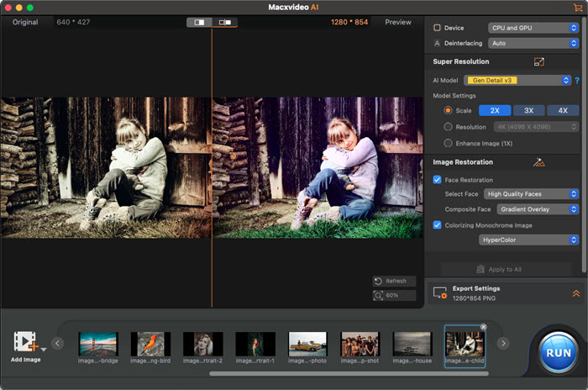Click the Super Resolution section icon
This screenshot has width=588, height=390.
tap(539, 61)
